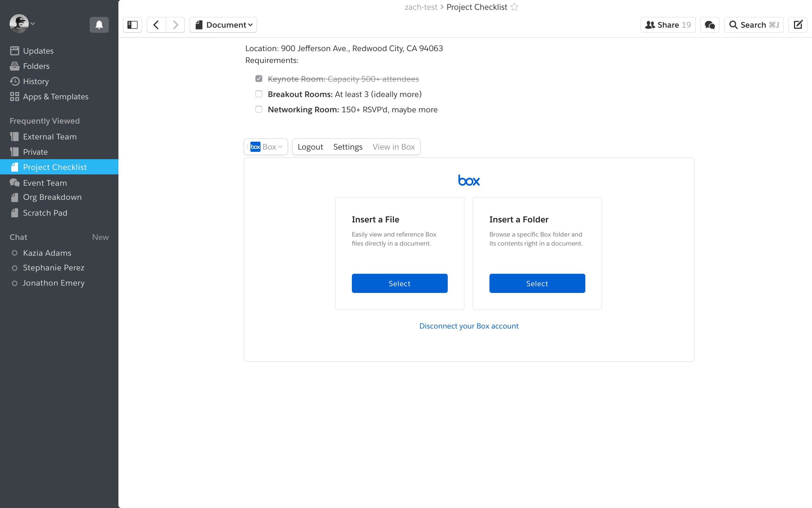Image resolution: width=812 pixels, height=508 pixels.
Task: Open chat with Kazia Adams
Action: tap(47, 253)
